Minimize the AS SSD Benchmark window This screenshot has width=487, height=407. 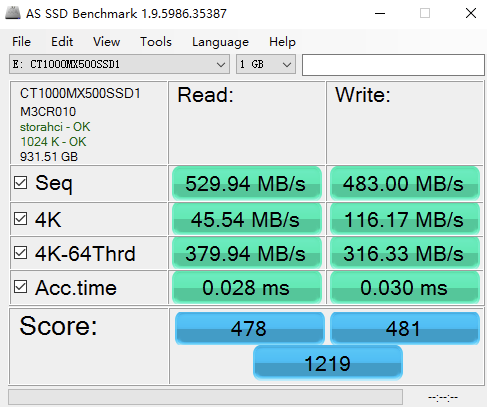[380, 13]
